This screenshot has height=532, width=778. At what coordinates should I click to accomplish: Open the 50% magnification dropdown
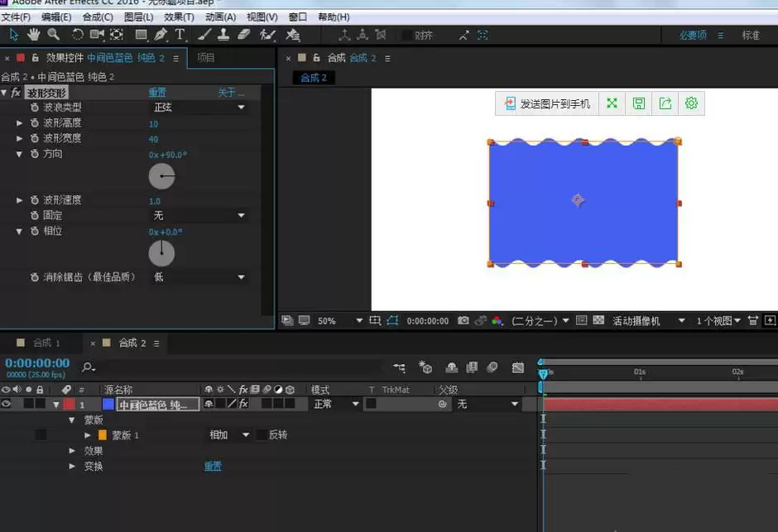click(340, 321)
